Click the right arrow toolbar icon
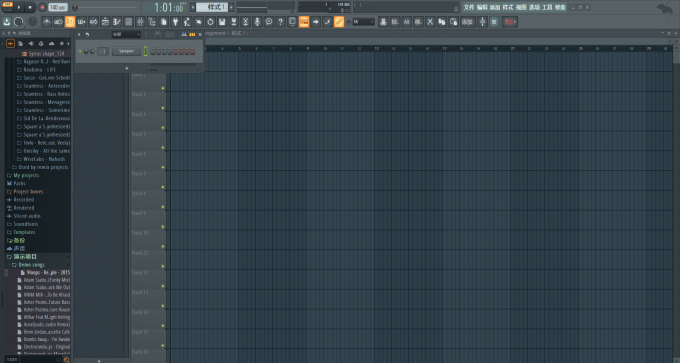The width and height of the screenshot is (680, 363). [316, 22]
